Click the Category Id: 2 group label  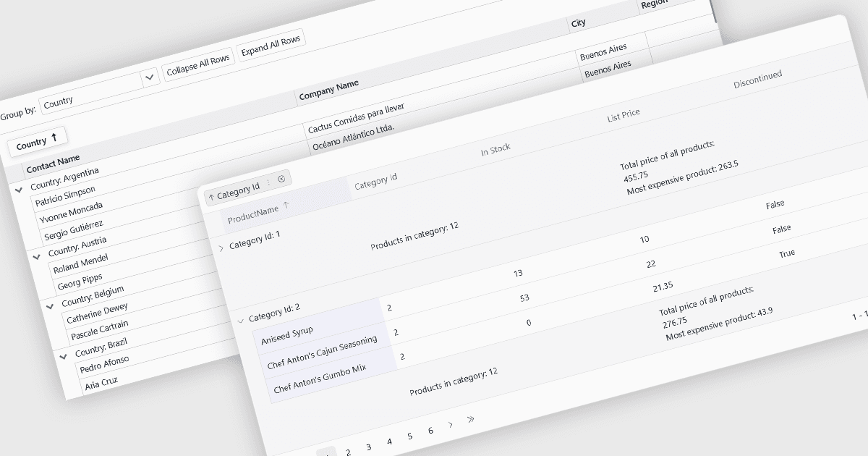(274, 312)
